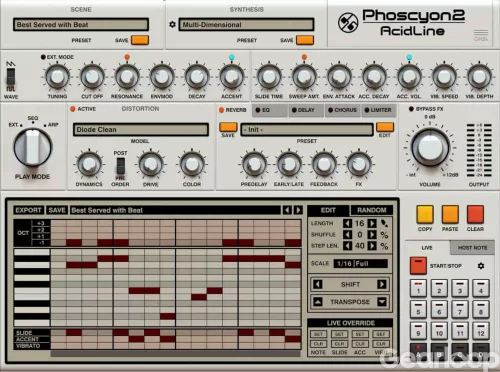Click the CUT OFF knob
Viewport: 500px width, 372px height.
(92, 77)
